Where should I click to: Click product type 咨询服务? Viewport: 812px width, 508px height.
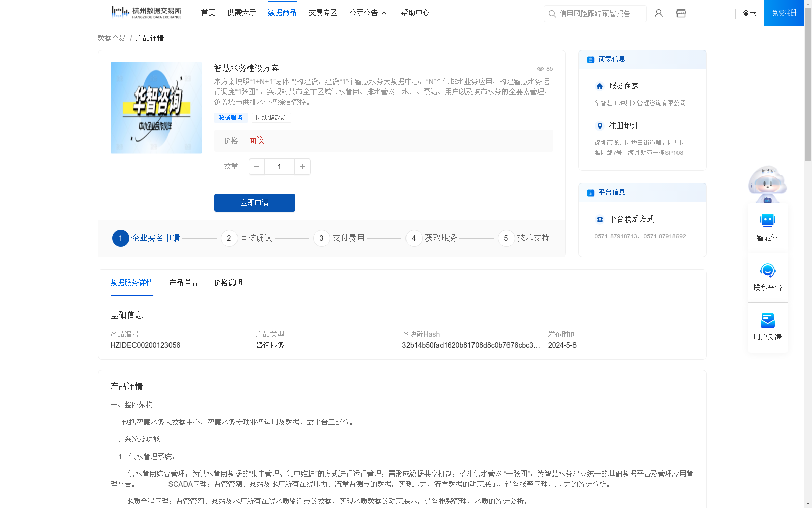point(270,345)
